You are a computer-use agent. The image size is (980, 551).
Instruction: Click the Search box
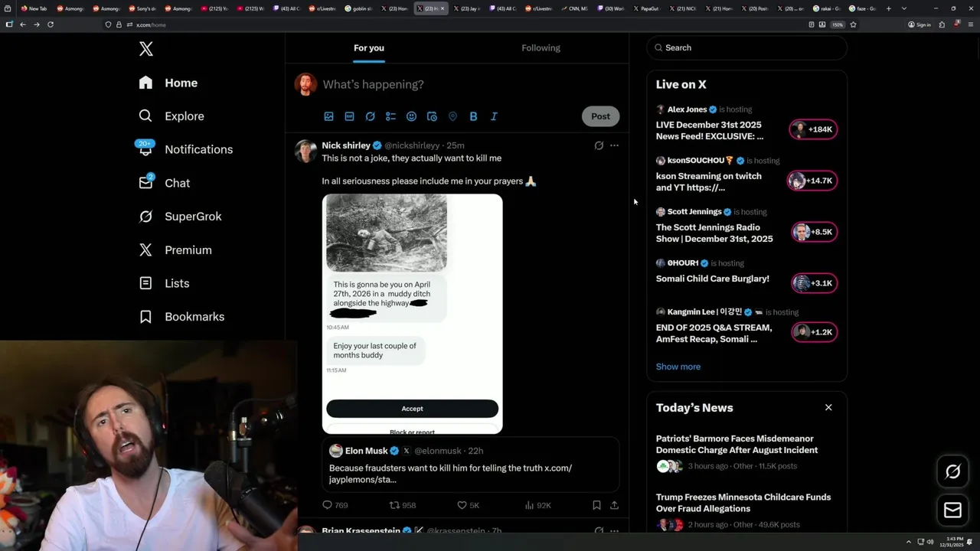[x=746, y=47]
